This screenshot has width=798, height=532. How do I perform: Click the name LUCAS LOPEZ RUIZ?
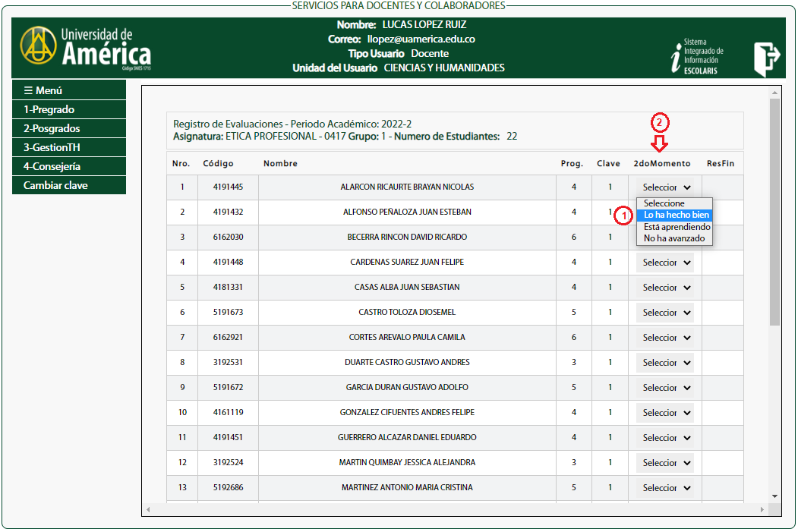[x=424, y=24]
